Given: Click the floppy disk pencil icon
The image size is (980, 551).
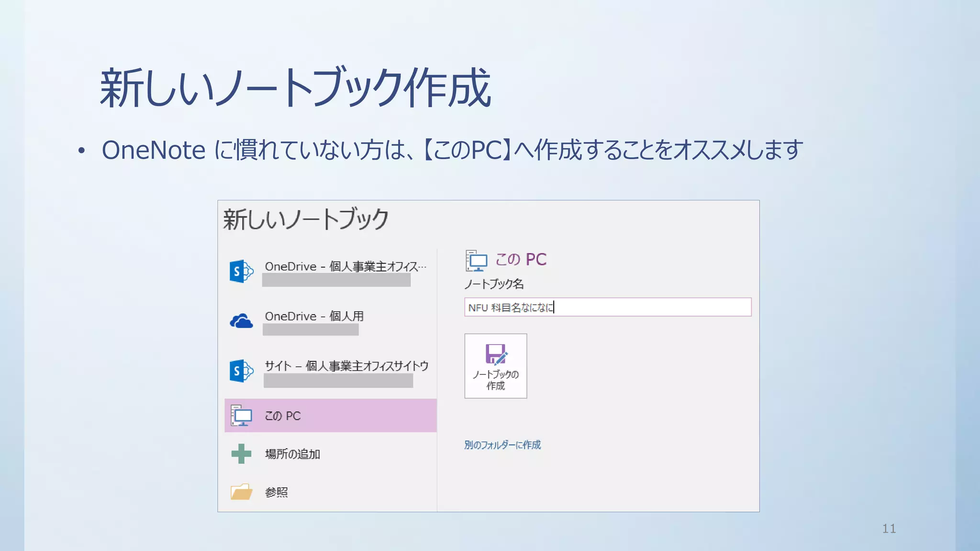Looking at the screenshot, I should 496,354.
